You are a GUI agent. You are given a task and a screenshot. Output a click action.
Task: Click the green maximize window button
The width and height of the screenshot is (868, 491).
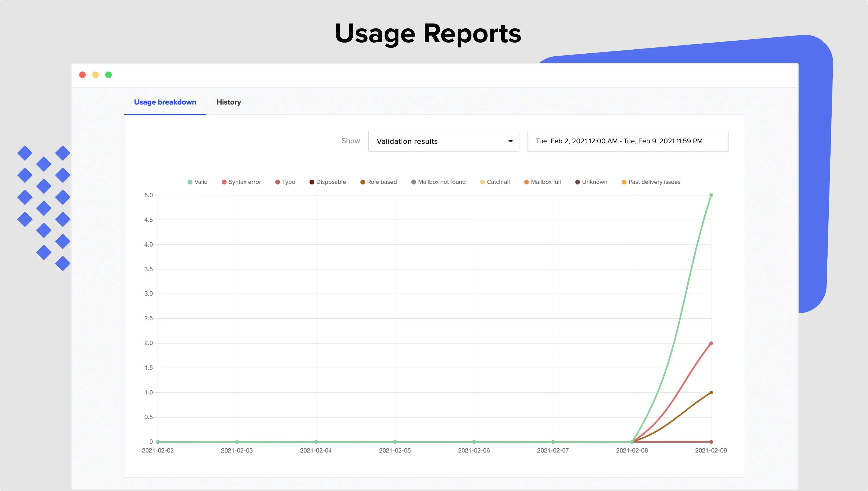(x=108, y=75)
